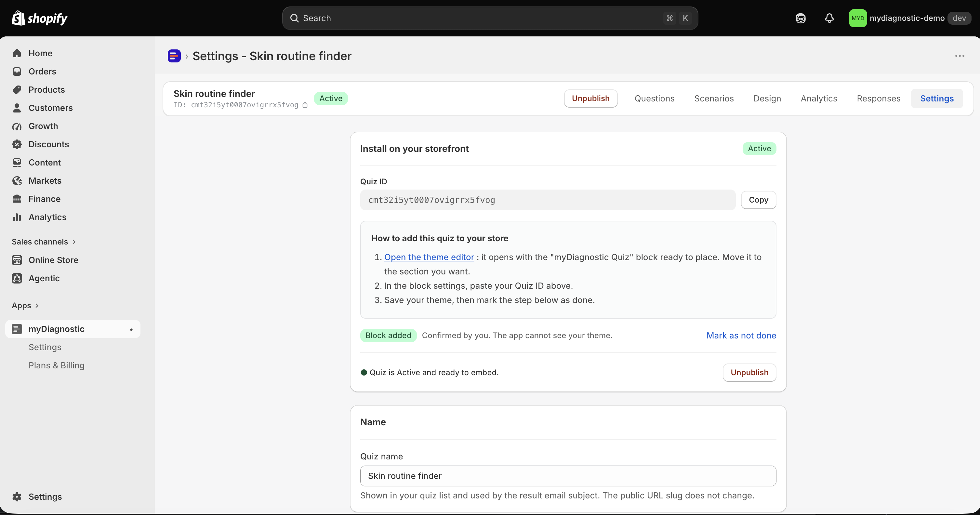Click the Shopify logo
Screen dimensions: 980x515
pyautogui.click(x=40, y=18)
